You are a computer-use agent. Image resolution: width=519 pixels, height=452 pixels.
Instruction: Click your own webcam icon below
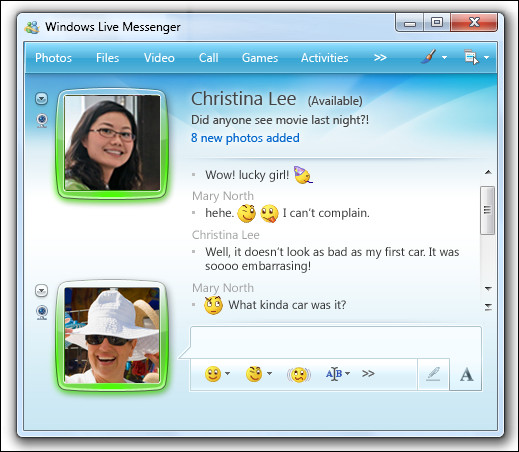42,312
